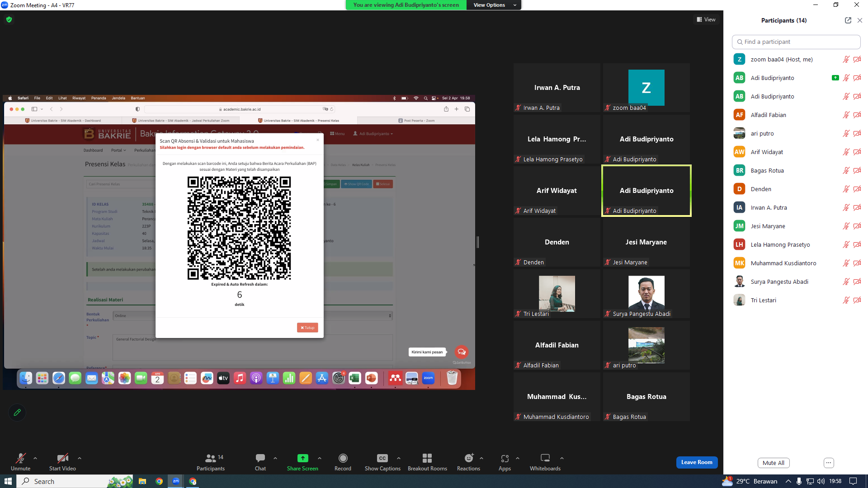Click the microphone icon in system tray
This screenshot has height=488, width=868.
click(x=799, y=481)
